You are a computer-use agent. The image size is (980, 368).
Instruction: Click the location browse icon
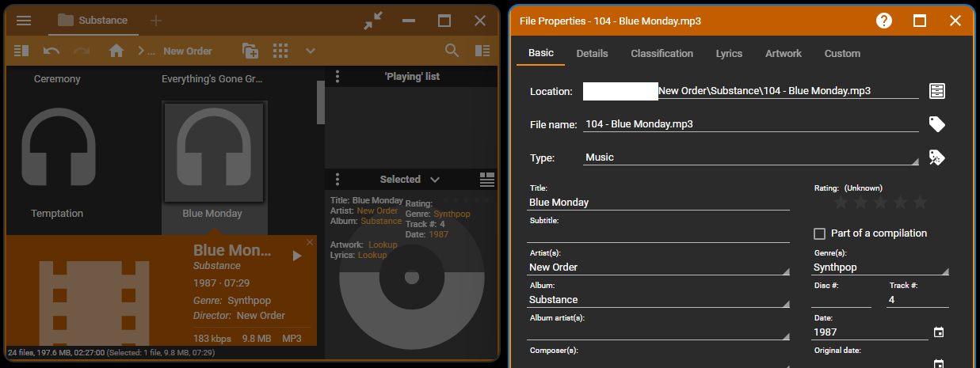click(x=937, y=91)
